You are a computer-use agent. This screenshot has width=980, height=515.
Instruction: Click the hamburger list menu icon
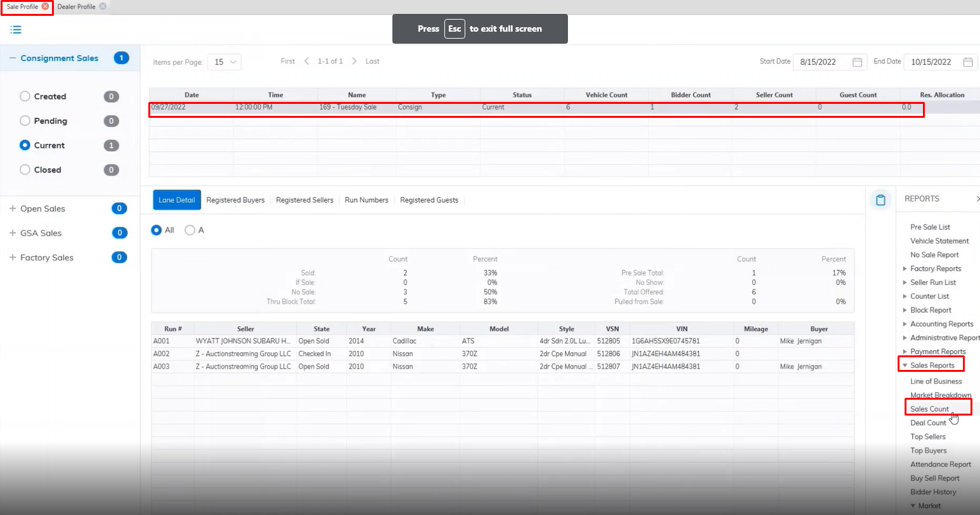pyautogui.click(x=16, y=30)
